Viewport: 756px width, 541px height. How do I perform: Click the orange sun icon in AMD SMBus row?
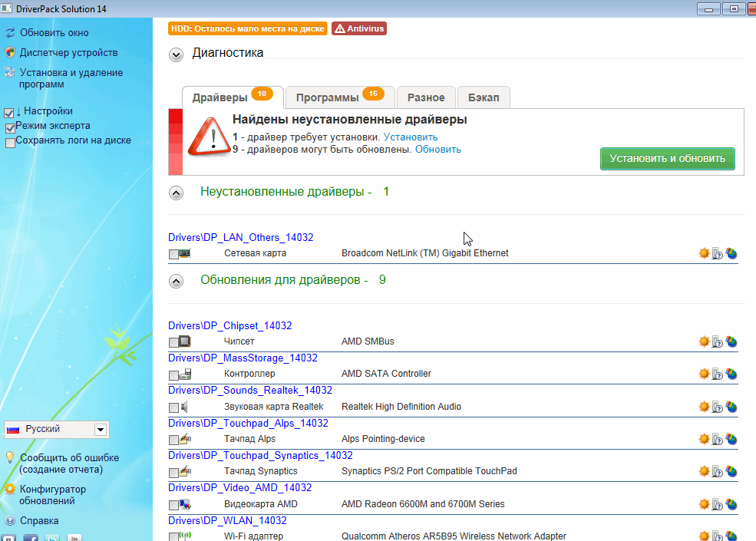coord(704,341)
